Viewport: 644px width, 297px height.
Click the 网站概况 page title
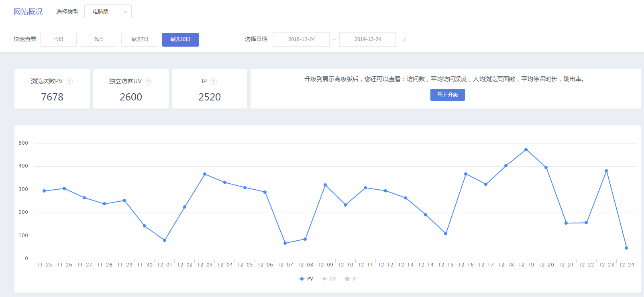point(28,12)
